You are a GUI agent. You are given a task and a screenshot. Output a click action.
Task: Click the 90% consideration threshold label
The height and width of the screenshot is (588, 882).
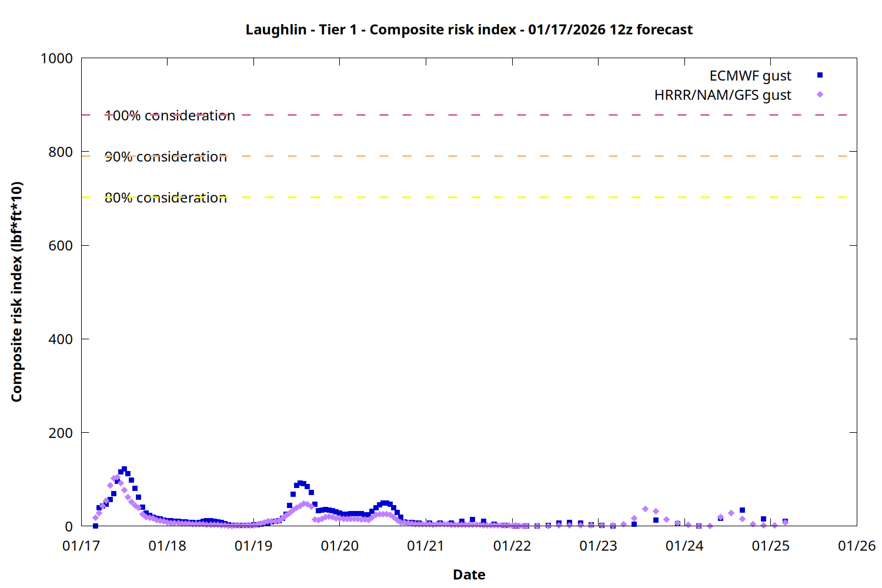point(166,157)
